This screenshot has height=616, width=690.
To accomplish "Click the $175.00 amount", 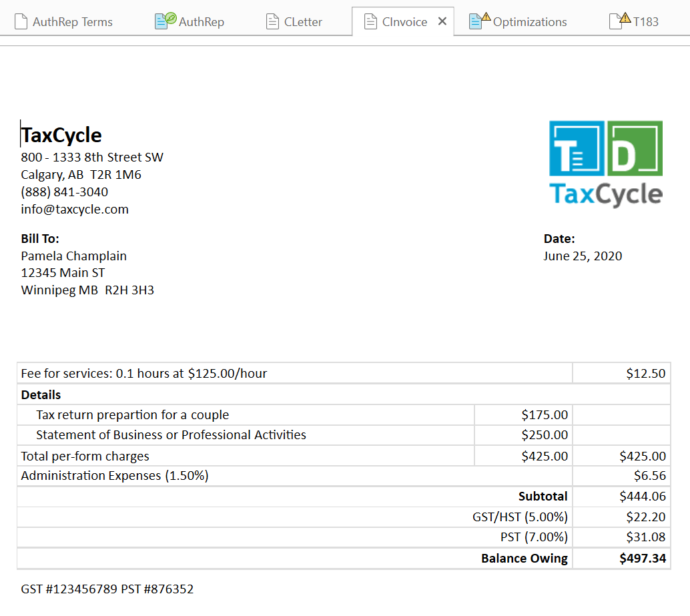I will pyautogui.click(x=545, y=414).
